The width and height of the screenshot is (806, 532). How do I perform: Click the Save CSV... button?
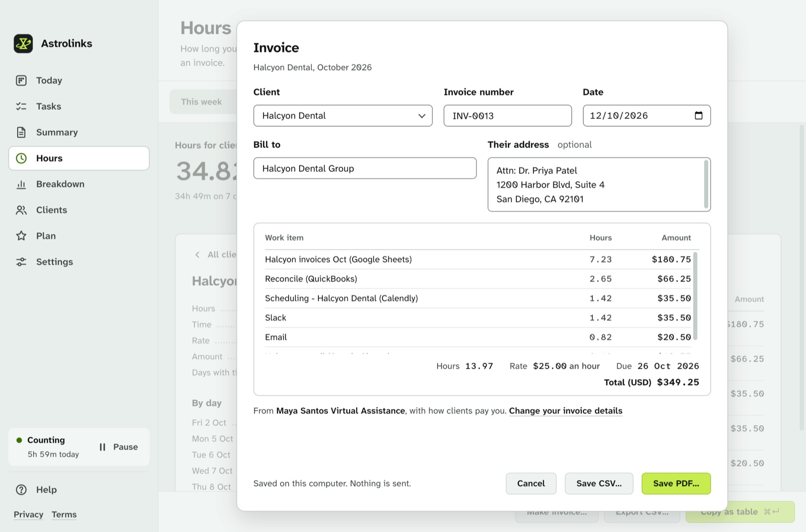[x=599, y=484]
